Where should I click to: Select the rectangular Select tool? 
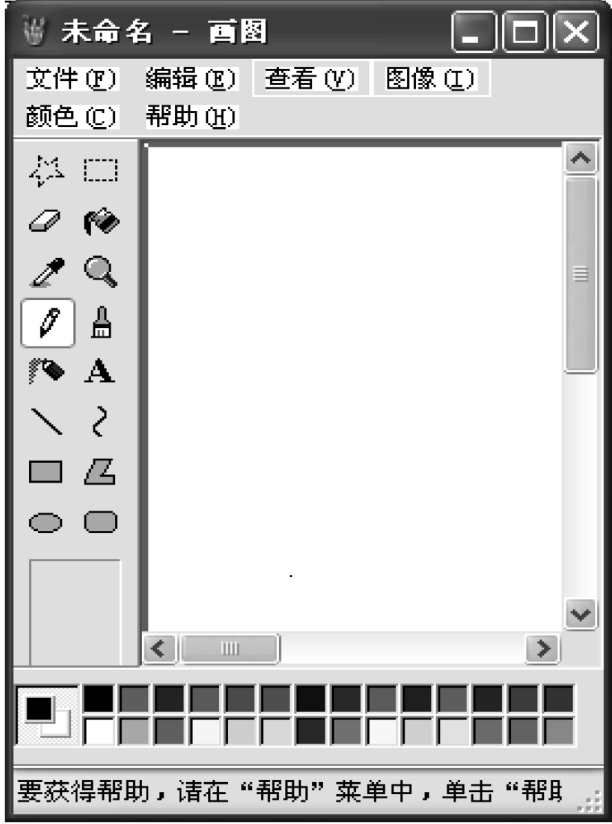(x=100, y=170)
